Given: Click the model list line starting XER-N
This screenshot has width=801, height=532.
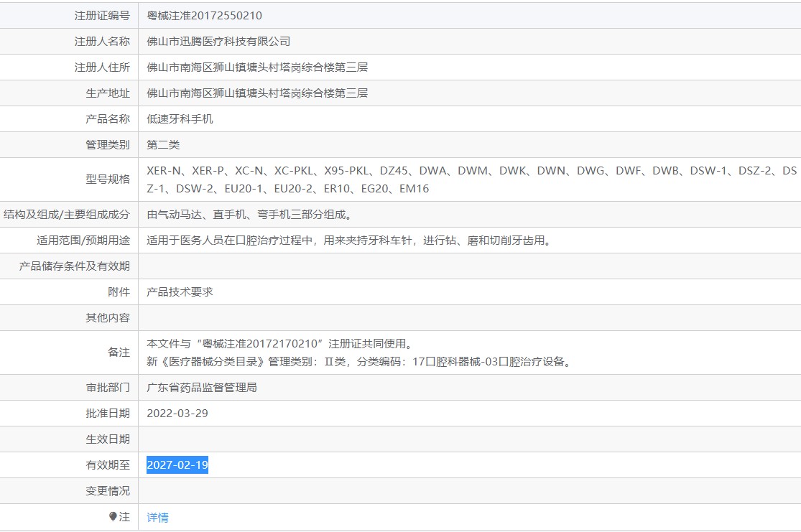Looking at the screenshot, I should click(471, 171).
